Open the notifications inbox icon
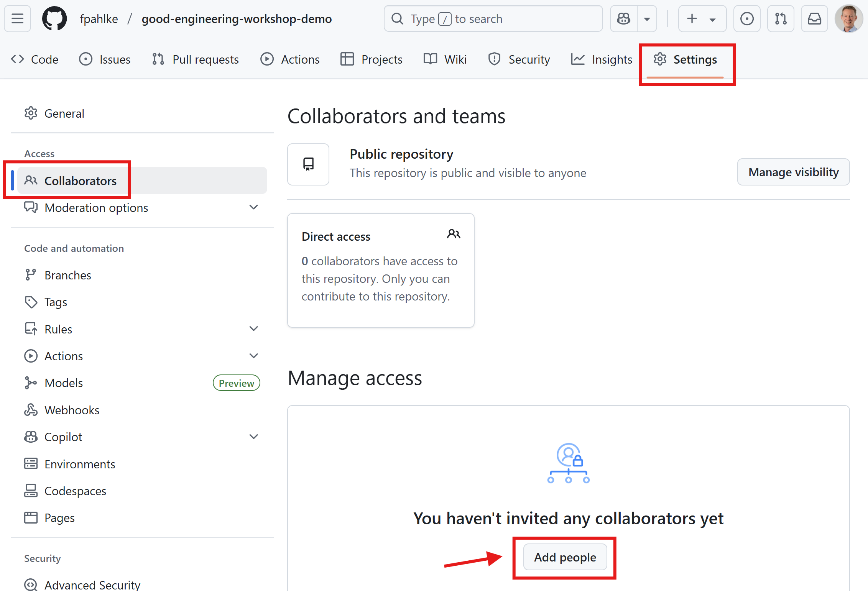Screen dimensions: 868x591 tap(814, 18)
